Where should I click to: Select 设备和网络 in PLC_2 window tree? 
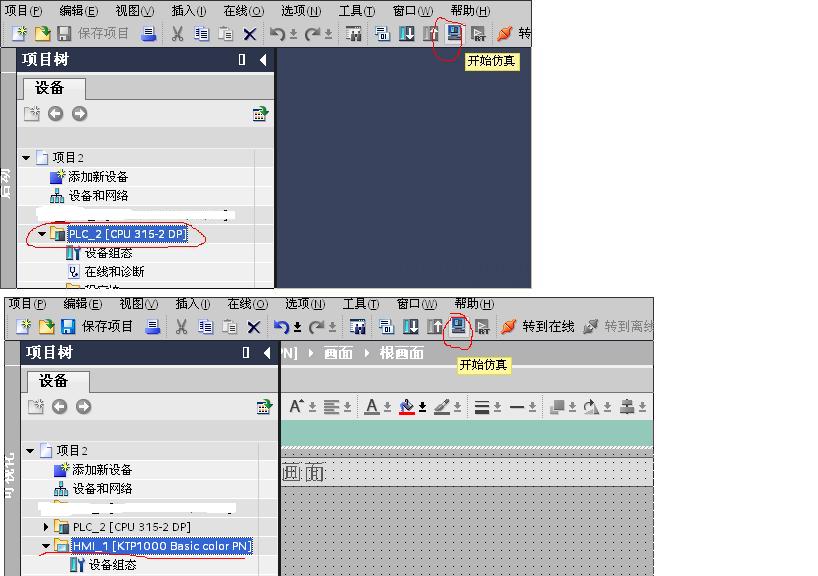click(99, 196)
